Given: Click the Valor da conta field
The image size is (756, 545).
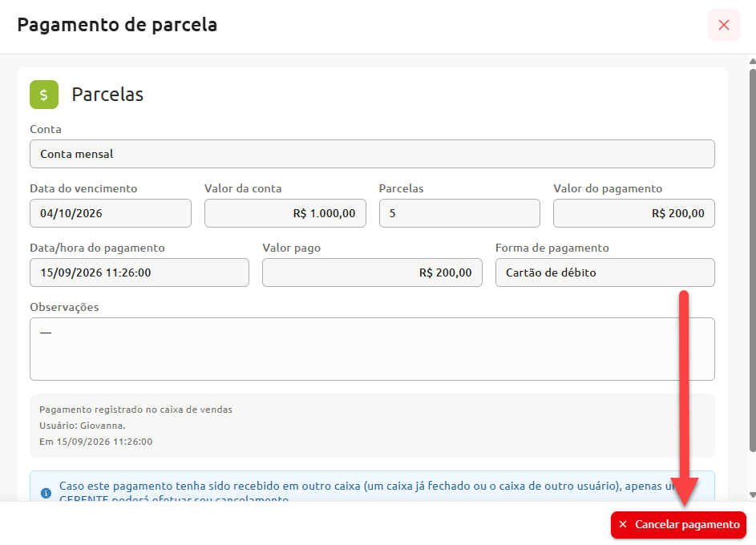Looking at the screenshot, I should [285, 213].
